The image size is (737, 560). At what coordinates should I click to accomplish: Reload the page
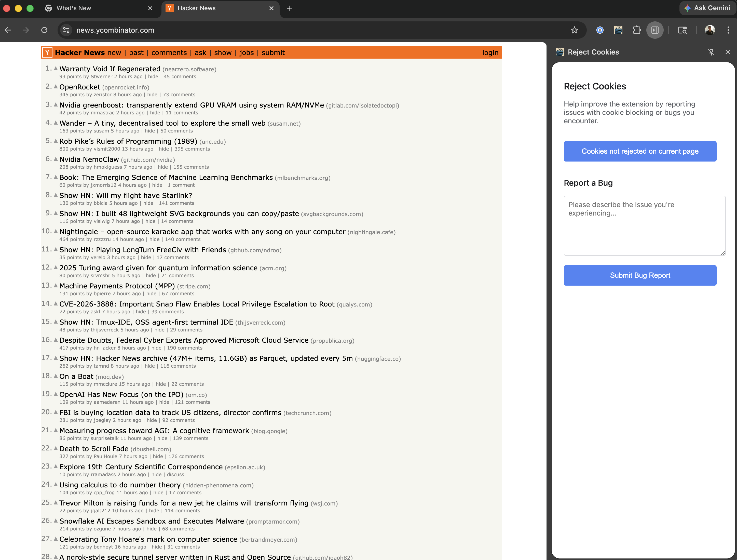tap(44, 30)
